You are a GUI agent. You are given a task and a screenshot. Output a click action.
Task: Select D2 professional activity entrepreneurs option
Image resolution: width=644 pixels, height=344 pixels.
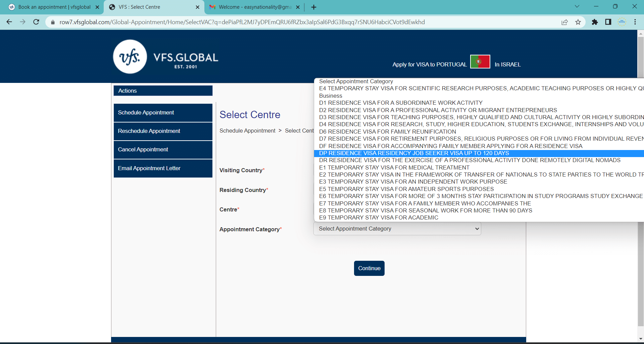pyautogui.click(x=479, y=110)
